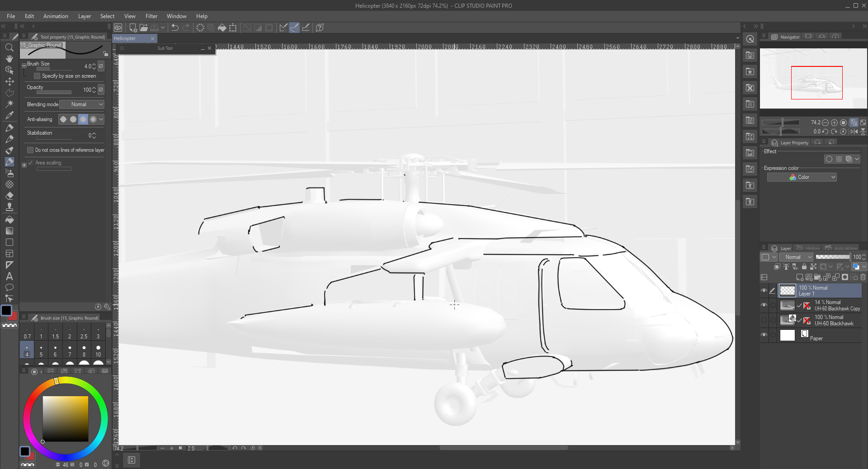Delete the selected layer with trash icon
Image resolution: width=868 pixels, height=469 pixels.
[x=863, y=277]
